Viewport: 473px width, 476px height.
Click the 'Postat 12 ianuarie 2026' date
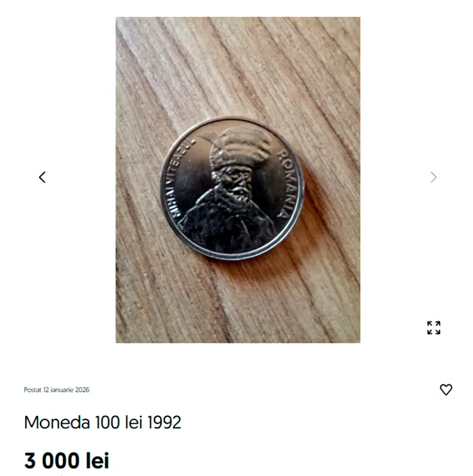57,390
